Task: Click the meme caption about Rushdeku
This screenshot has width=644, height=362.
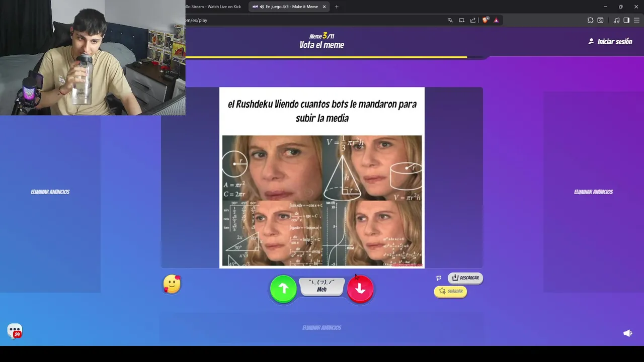Action: pos(322,111)
